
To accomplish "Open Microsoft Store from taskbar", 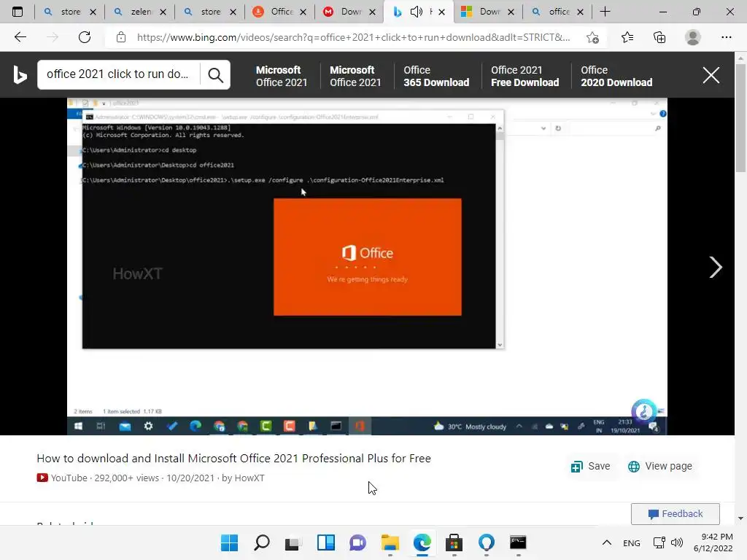I will (x=454, y=542).
